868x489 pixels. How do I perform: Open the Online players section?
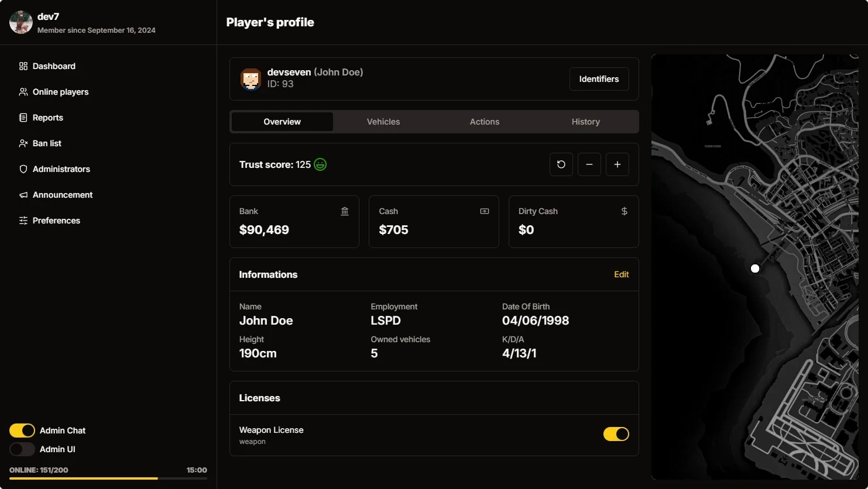click(23, 92)
